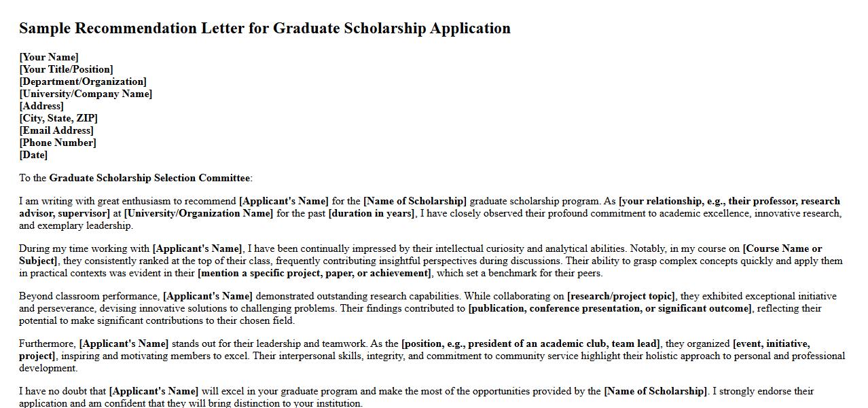Click [Applicant's Name] after 'I have no doubt that'
The width and height of the screenshot is (868, 408).
153,391
